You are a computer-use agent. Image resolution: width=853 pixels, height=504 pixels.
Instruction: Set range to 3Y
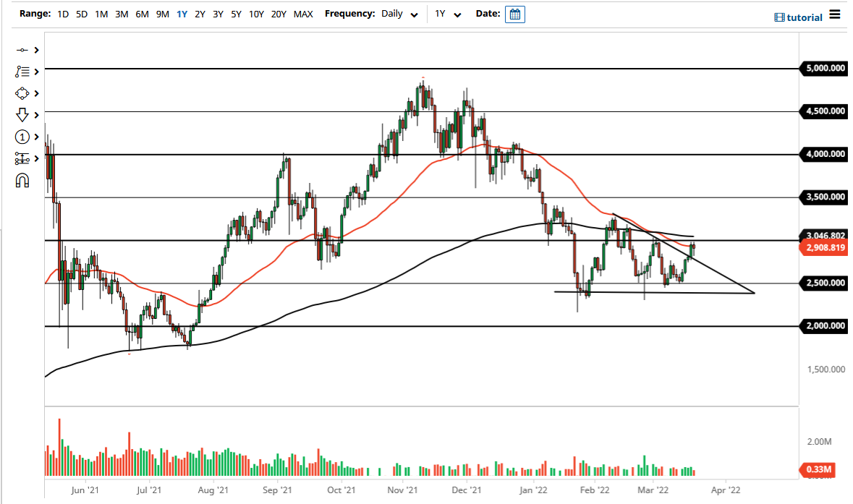pyautogui.click(x=218, y=14)
